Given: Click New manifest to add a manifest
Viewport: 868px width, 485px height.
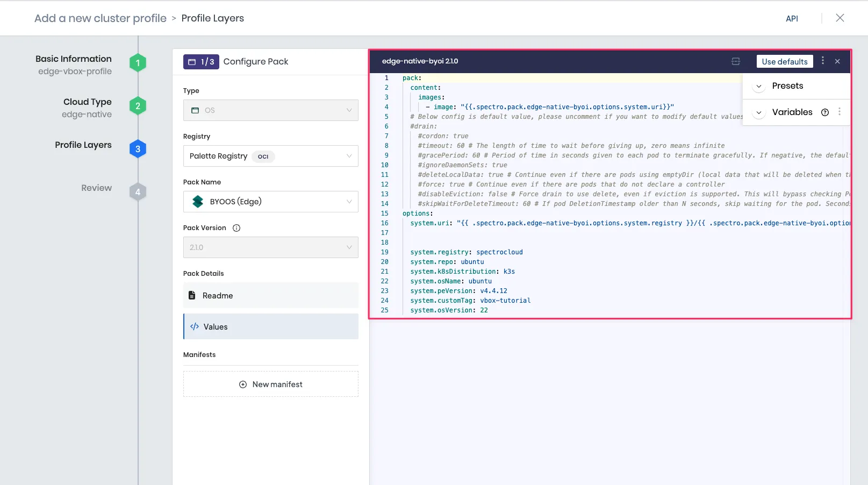Looking at the screenshot, I should coord(270,384).
